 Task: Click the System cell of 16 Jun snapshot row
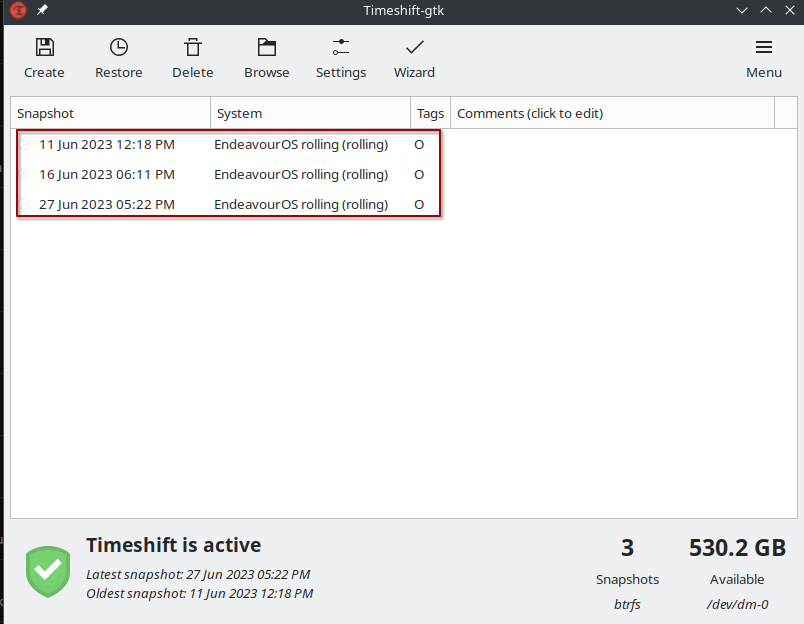pyautogui.click(x=301, y=174)
